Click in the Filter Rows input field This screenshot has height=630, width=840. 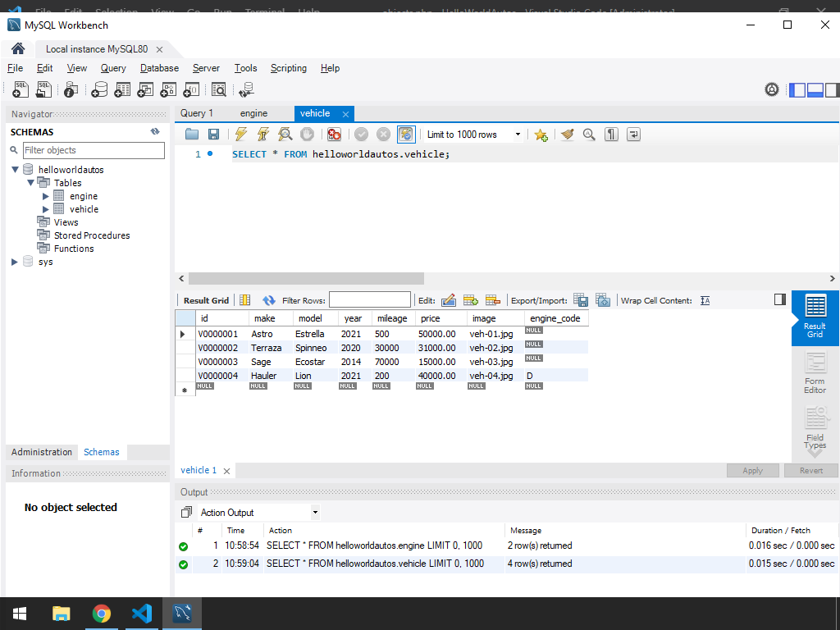tap(369, 300)
